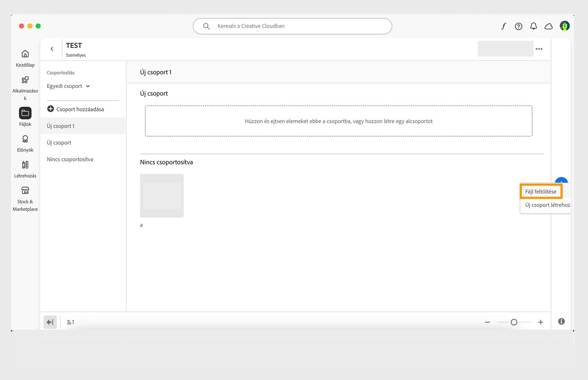
Task: Select the Fájlok folder icon
Action: point(25,113)
